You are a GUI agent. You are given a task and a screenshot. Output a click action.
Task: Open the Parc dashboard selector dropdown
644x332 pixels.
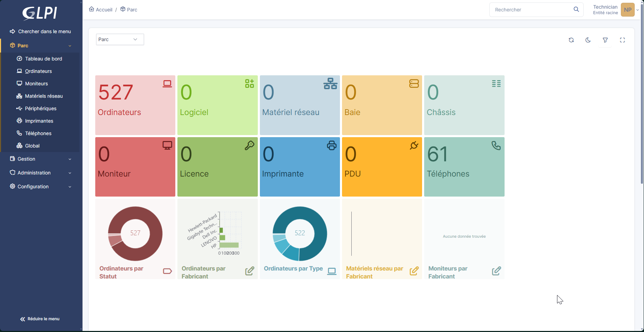[x=120, y=39]
